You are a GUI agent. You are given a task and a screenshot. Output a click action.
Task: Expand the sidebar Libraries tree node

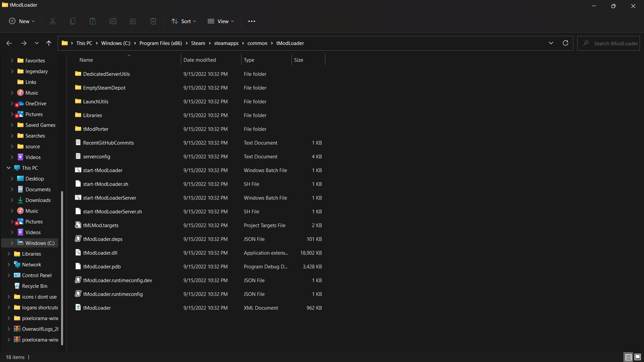click(9, 254)
